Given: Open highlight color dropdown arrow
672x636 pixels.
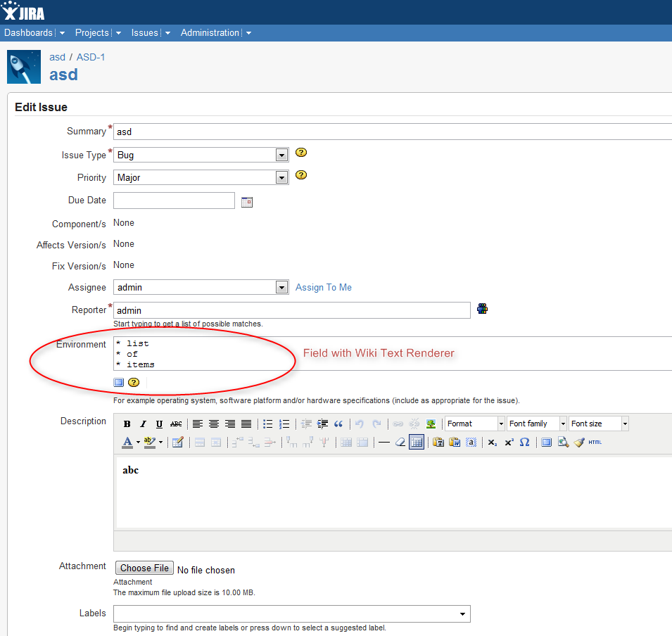Looking at the screenshot, I should (160, 443).
